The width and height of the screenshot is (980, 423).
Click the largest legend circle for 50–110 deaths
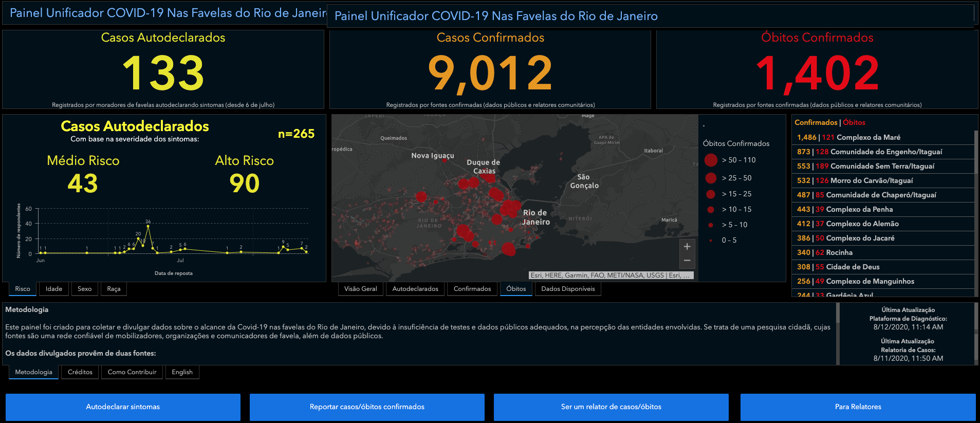point(711,160)
